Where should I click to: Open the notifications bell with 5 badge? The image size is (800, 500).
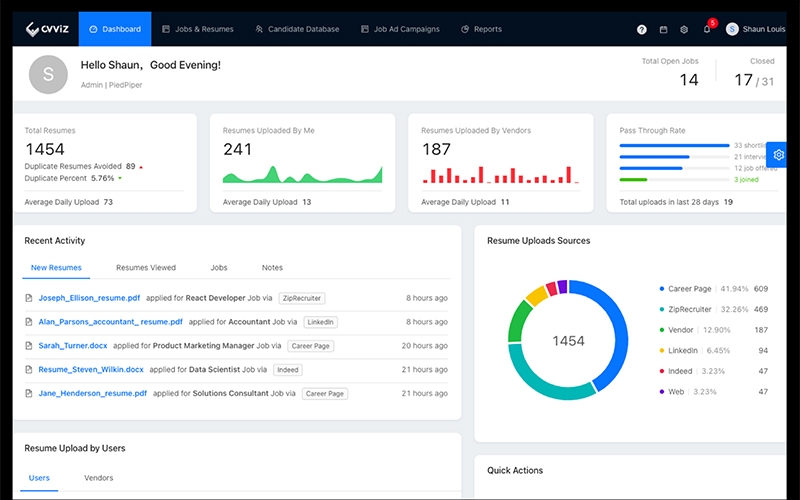[x=707, y=29]
